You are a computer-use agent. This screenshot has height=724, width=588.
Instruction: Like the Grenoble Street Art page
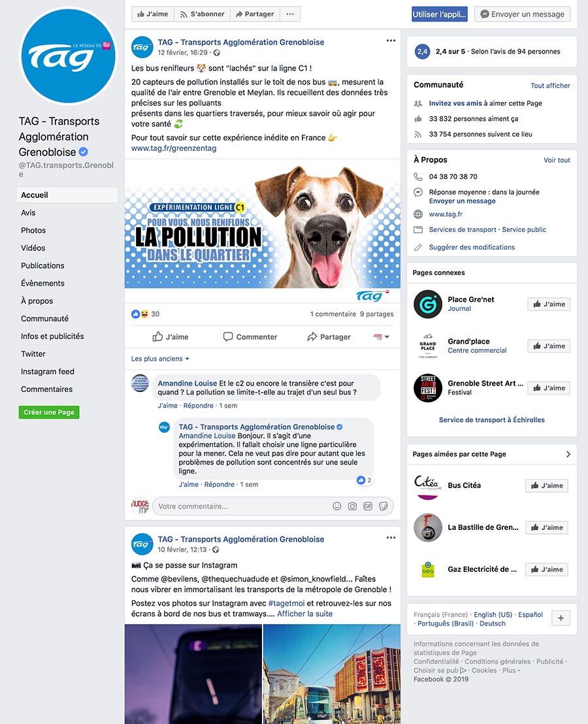[x=549, y=388]
